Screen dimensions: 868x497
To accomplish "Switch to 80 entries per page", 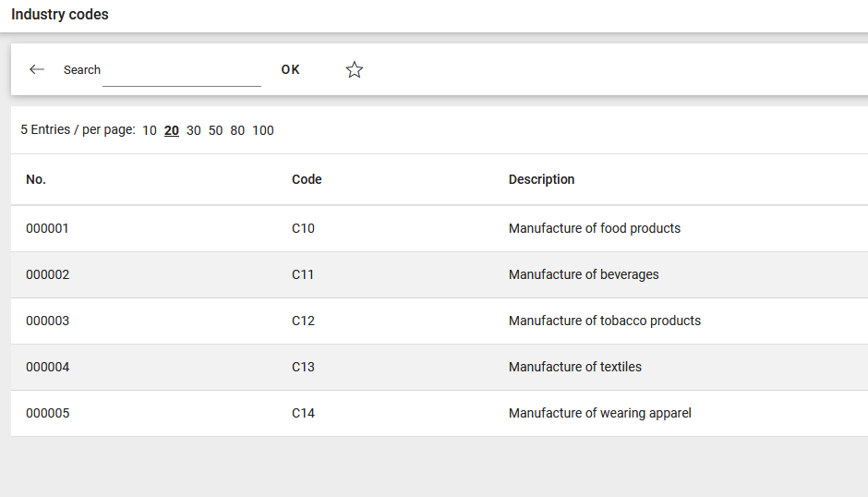I will (237, 130).
